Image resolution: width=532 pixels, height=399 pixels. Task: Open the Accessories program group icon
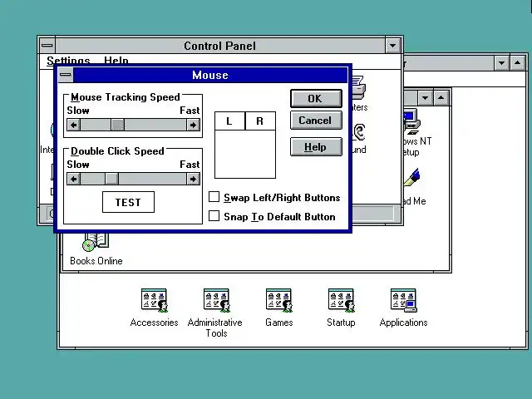pyautogui.click(x=154, y=301)
